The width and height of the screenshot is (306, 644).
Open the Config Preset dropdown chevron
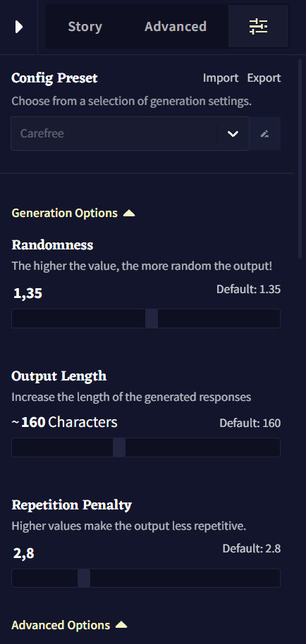[233, 133]
